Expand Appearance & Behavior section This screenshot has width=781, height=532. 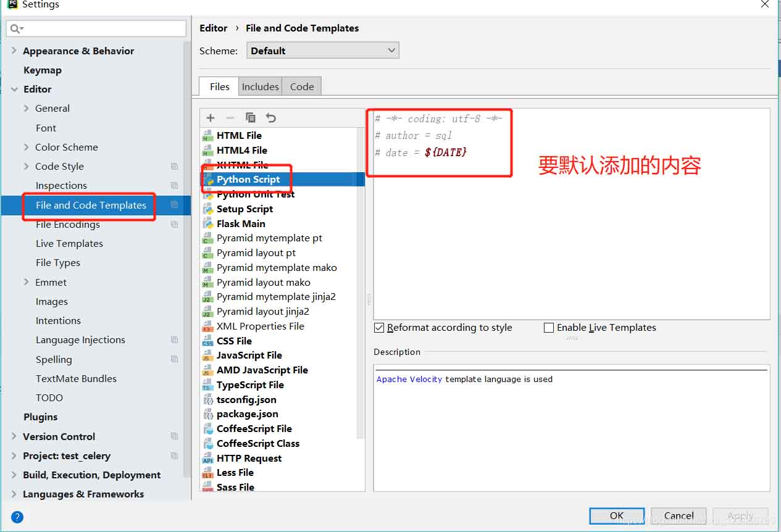point(14,51)
